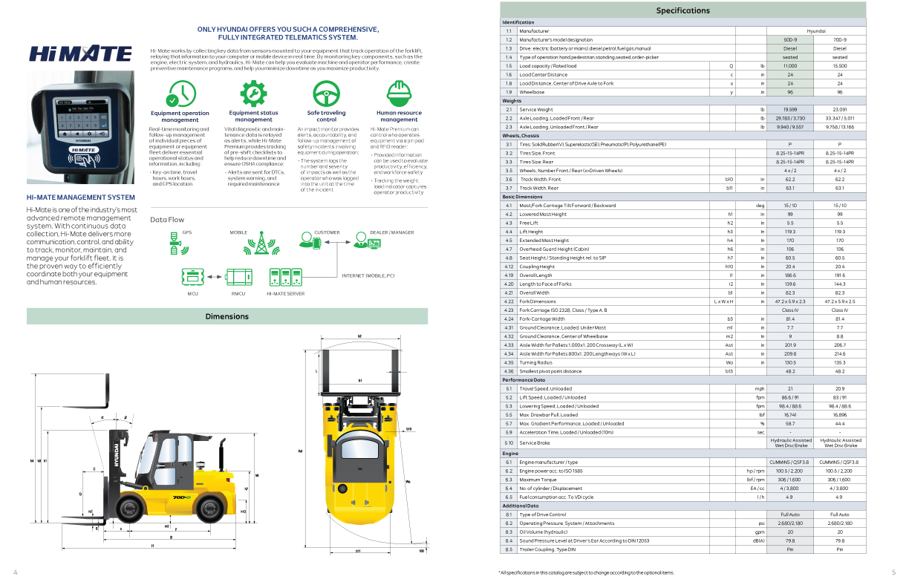The height and width of the screenshot is (588, 909).
Task: Click the Service Weight row label
Action: [535, 109]
